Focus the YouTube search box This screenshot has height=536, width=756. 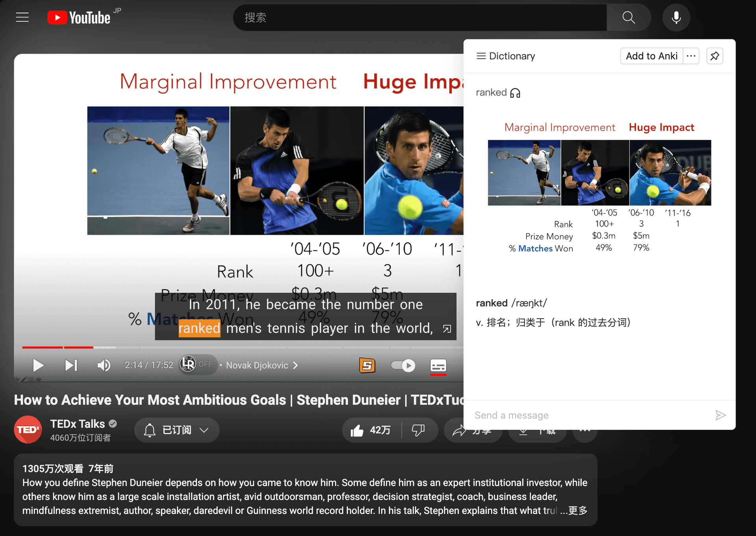(420, 18)
